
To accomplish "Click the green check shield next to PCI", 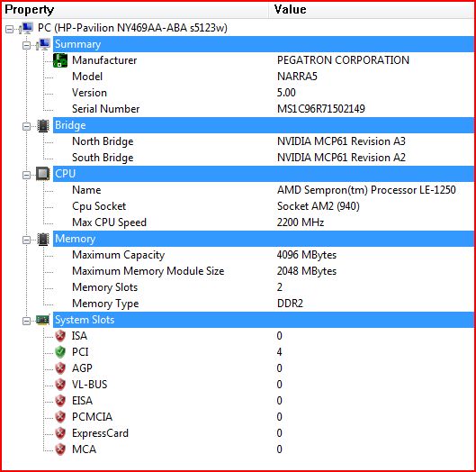I will (x=60, y=352).
